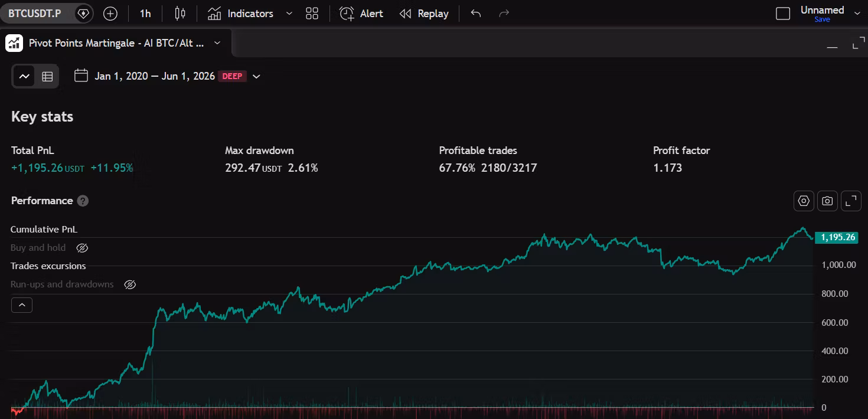Click the +1,195.26 USDT Total PnL value

coord(48,168)
